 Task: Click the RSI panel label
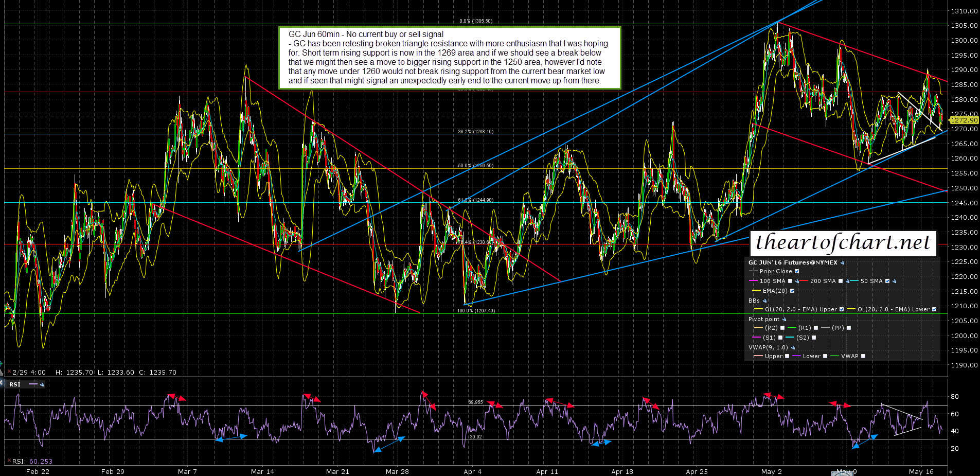click(x=14, y=384)
